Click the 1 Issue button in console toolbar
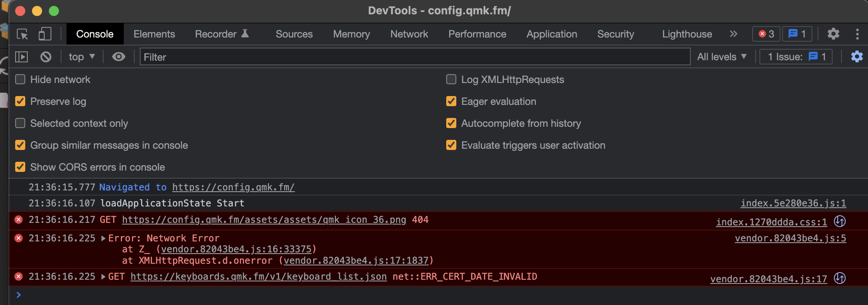Image resolution: width=868 pixels, height=305 pixels. coord(796,57)
